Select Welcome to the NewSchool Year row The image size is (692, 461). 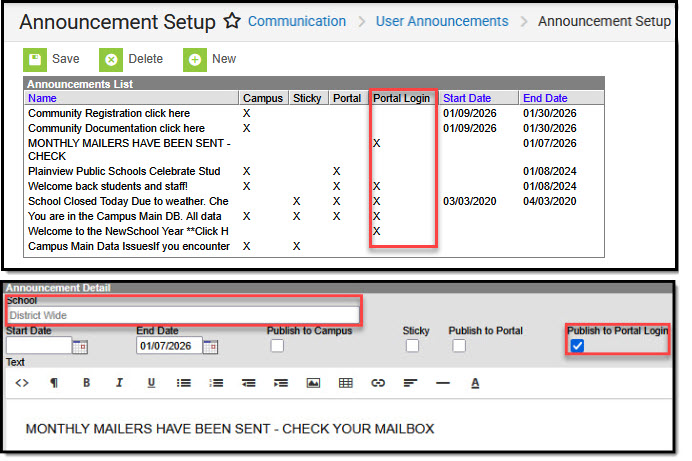(314, 231)
